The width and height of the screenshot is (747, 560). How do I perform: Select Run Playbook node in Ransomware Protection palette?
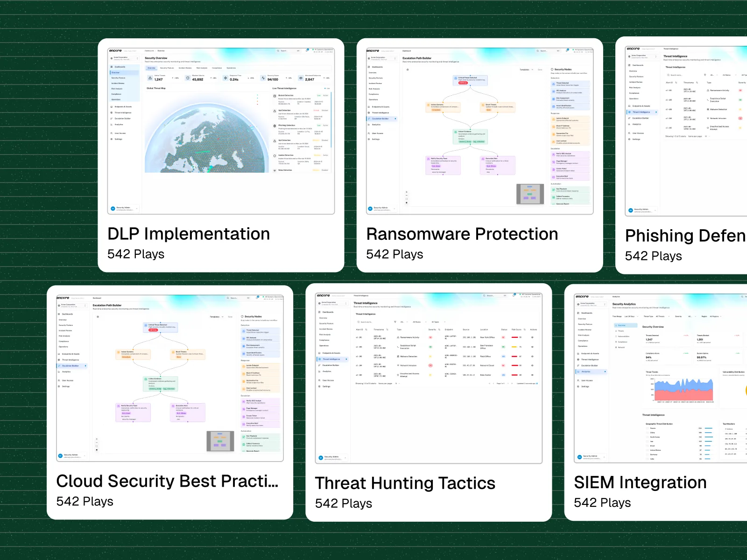coord(571,190)
